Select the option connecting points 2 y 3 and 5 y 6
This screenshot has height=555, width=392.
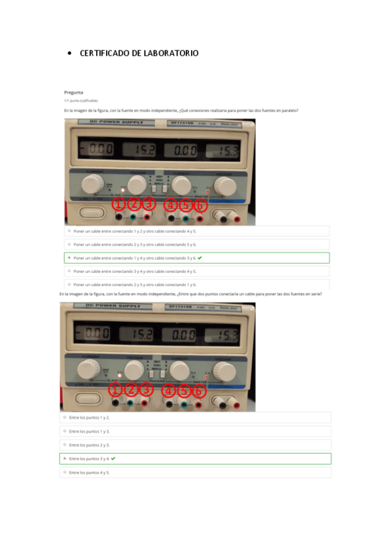pyautogui.click(x=197, y=245)
